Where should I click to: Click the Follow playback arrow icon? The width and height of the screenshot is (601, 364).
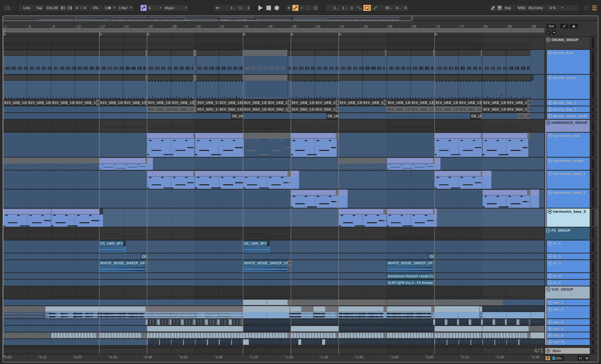(218, 8)
